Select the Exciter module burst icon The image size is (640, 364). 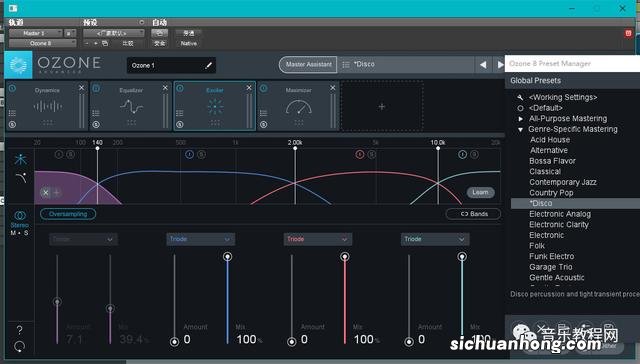click(215, 107)
